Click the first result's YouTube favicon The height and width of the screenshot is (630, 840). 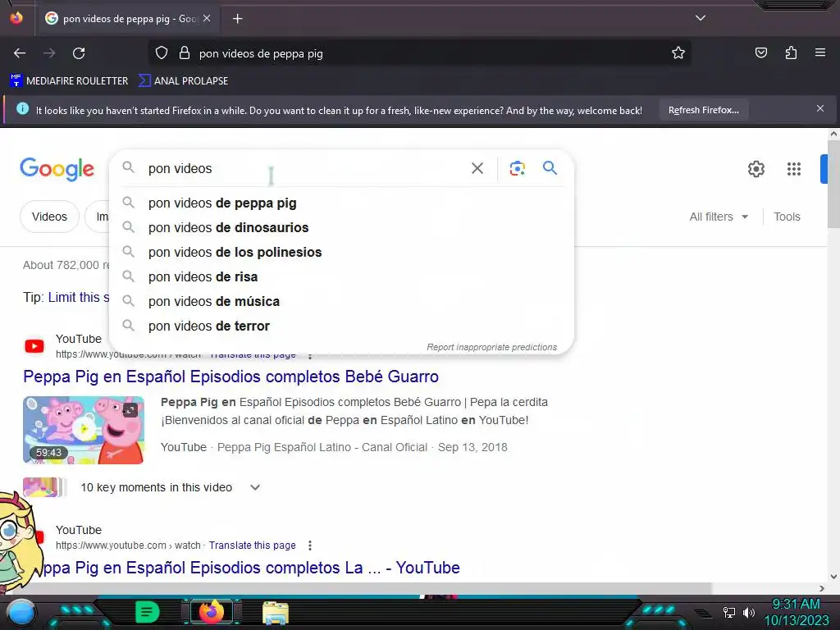pos(34,346)
